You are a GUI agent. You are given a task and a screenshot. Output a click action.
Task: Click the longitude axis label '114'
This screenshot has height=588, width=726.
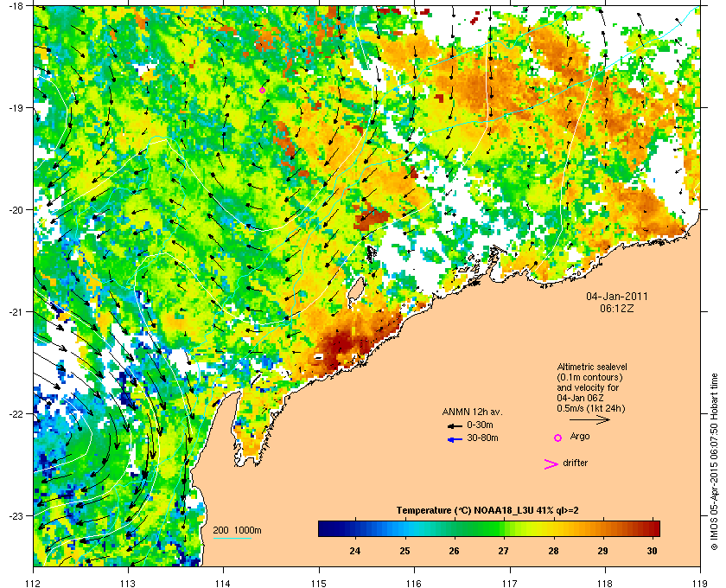click(223, 584)
